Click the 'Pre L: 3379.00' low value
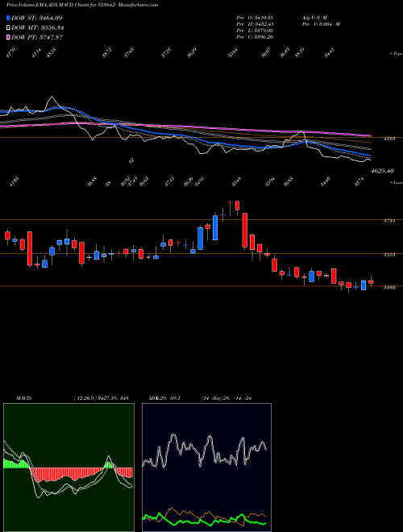The width and height of the screenshot is (403, 532). pos(255,31)
